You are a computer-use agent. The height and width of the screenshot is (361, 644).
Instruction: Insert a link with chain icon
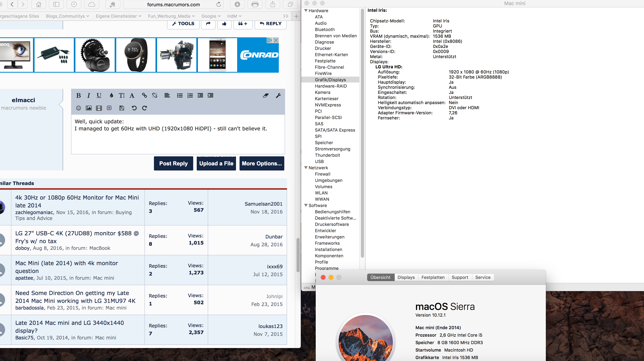click(144, 95)
